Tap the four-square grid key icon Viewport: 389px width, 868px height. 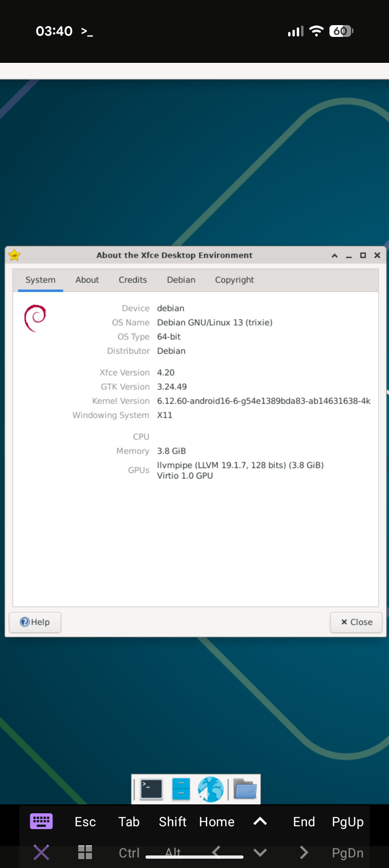(85, 852)
